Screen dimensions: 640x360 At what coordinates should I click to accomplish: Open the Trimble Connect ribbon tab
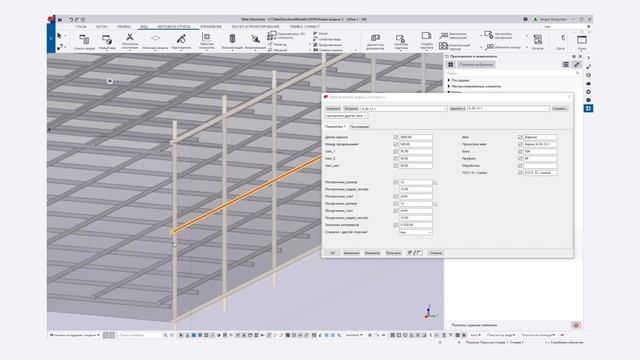[304, 27]
